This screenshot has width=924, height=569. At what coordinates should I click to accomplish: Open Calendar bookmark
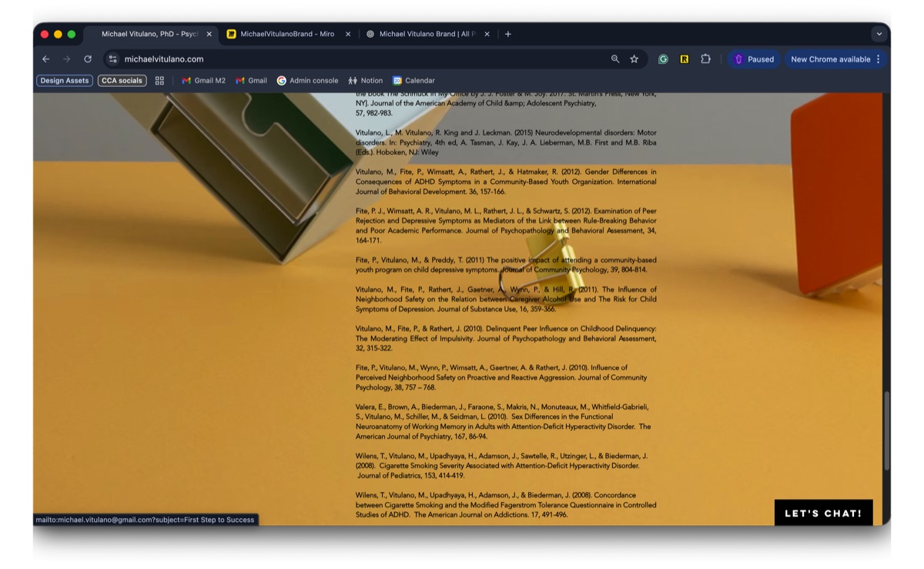(414, 80)
